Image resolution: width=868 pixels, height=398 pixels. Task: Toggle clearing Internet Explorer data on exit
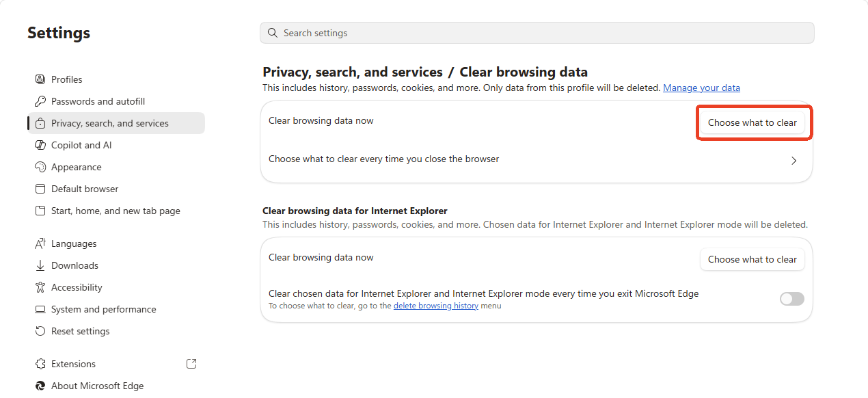tap(792, 299)
